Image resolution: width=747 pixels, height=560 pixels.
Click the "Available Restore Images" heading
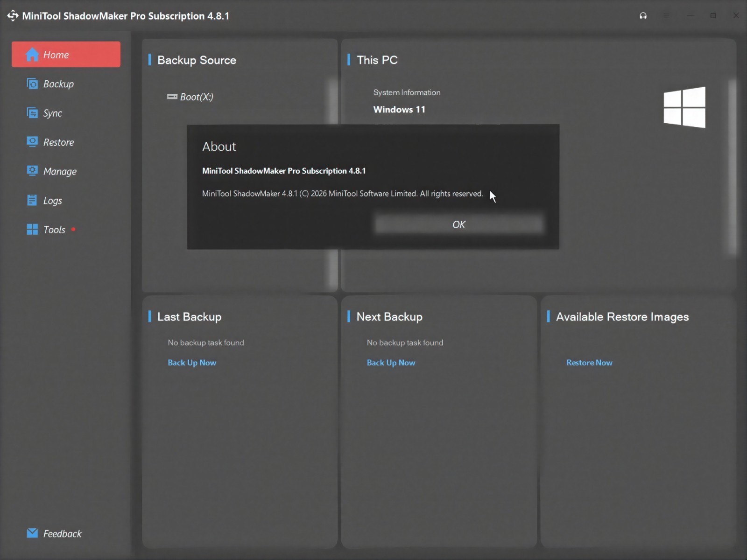[622, 317]
